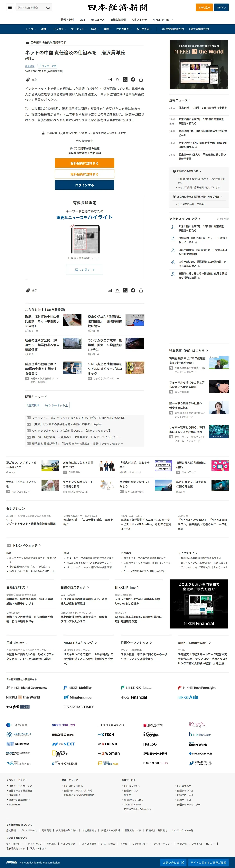Screen dimensions: 235x868
Task: Open the トレンドウオッチ section link
Action: (27, 545)
